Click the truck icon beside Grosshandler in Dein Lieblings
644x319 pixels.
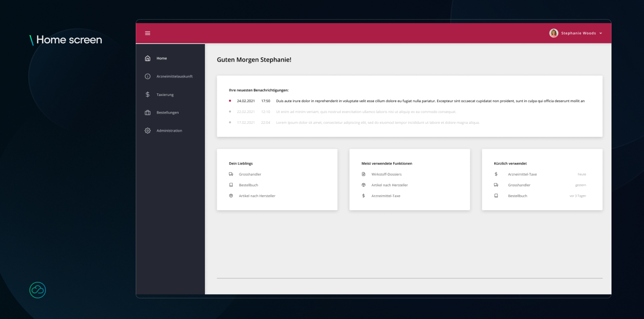tap(231, 174)
